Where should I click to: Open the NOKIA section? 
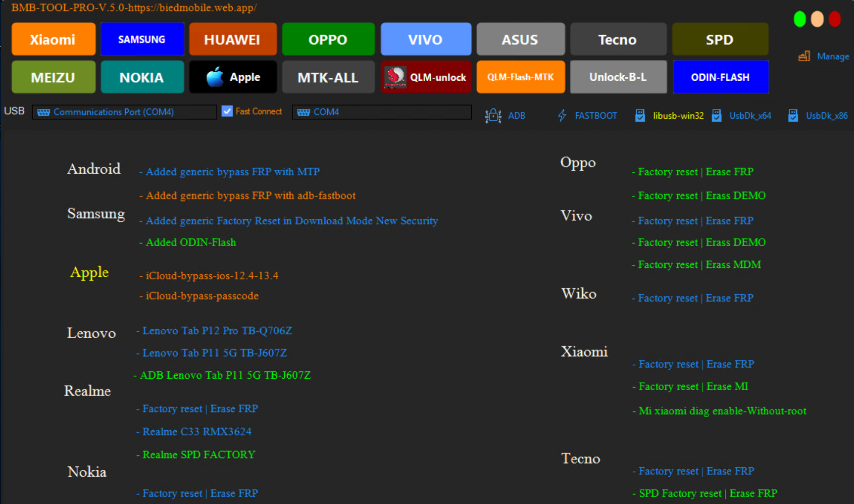point(142,77)
